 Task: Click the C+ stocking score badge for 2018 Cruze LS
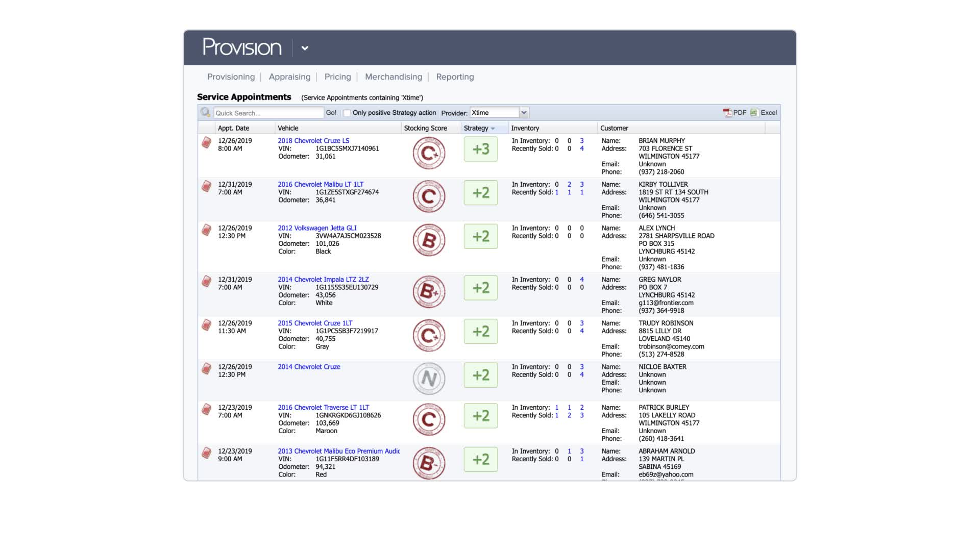pyautogui.click(x=429, y=153)
